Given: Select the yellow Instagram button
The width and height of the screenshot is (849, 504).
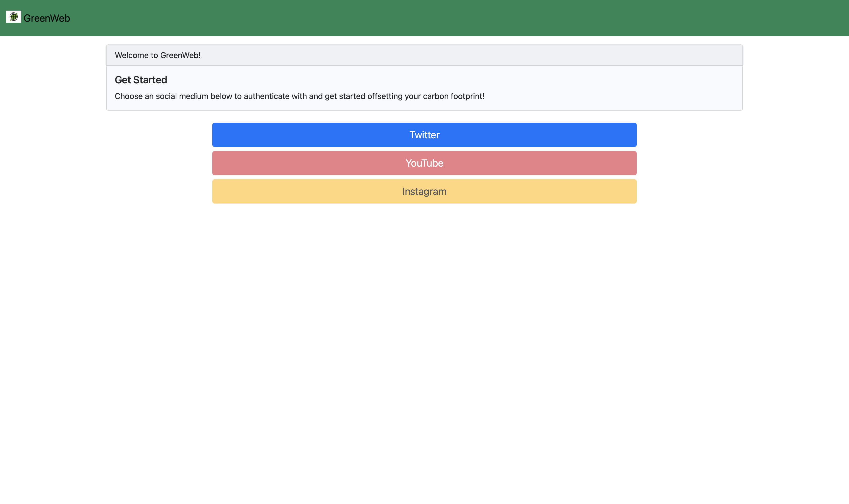Looking at the screenshot, I should (424, 192).
